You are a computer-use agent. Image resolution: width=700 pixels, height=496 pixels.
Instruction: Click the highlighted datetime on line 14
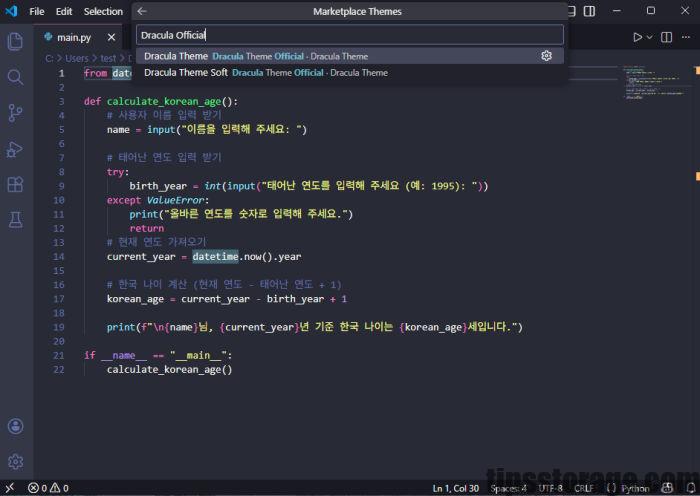[x=215, y=256]
